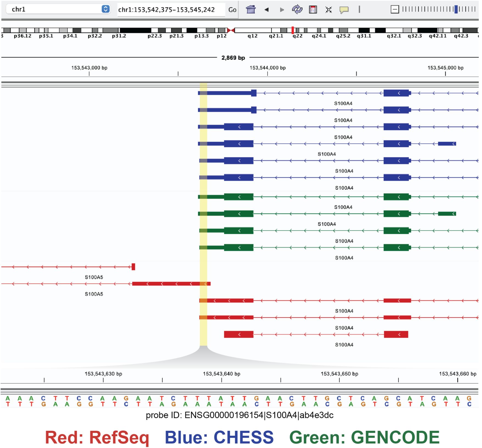Click the red centromere on the ideogram
Viewport: 482px width, 448px height.
231,30
